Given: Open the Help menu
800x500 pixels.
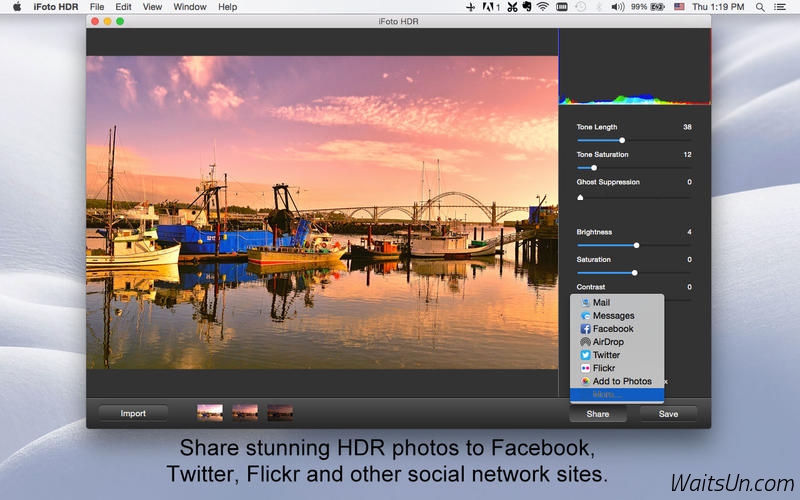Looking at the screenshot, I should 228,7.
